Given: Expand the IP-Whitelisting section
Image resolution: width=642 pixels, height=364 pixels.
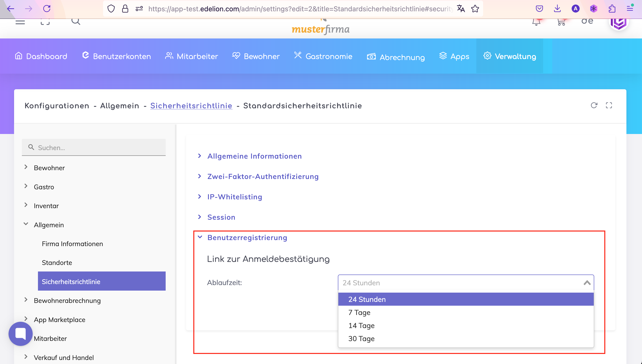Looking at the screenshot, I should pyautogui.click(x=235, y=197).
